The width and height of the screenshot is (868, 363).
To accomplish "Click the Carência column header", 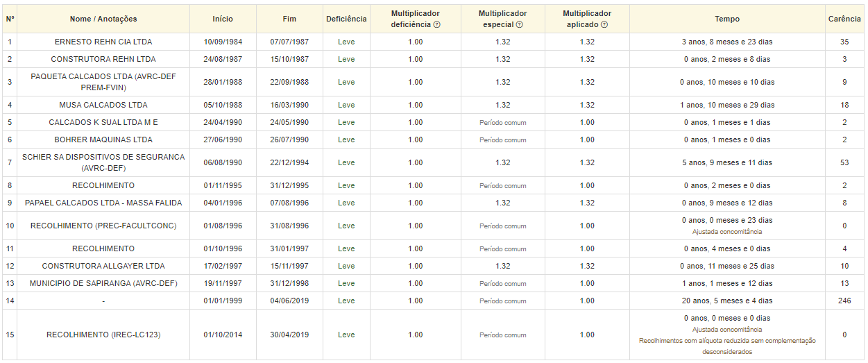I will 844,19.
